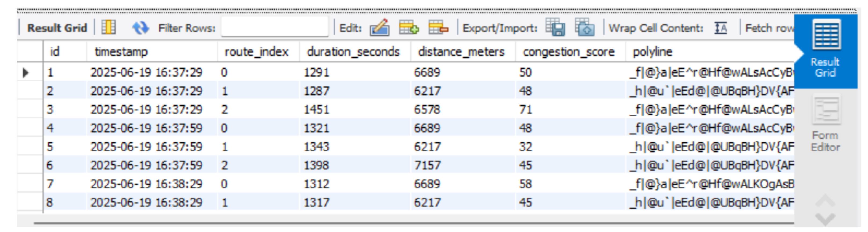Viewport: 868px width, 232px height.
Task: Select congestion score cell 50
Action: tap(571, 72)
